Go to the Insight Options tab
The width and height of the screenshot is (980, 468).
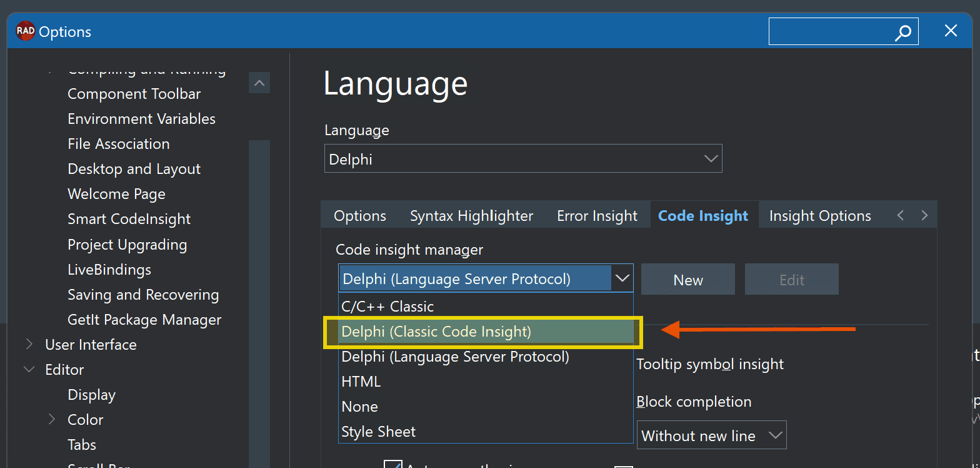click(x=820, y=216)
